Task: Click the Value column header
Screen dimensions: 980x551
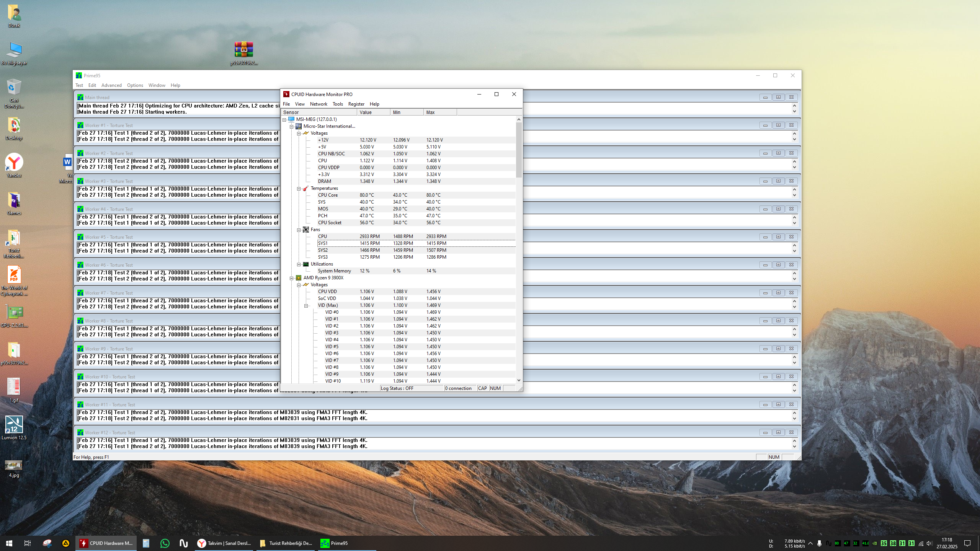Action: [x=374, y=112]
